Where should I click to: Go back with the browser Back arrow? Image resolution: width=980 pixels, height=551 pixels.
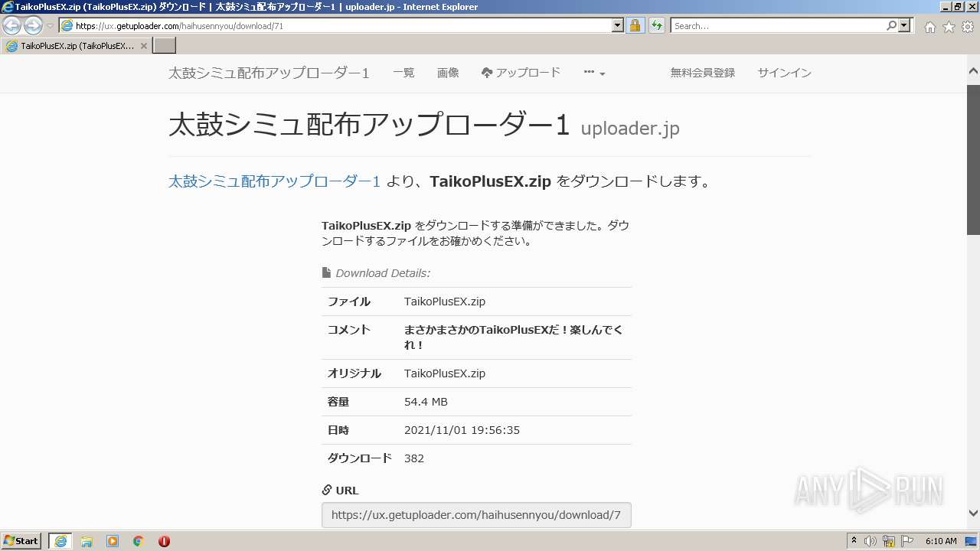[12, 26]
